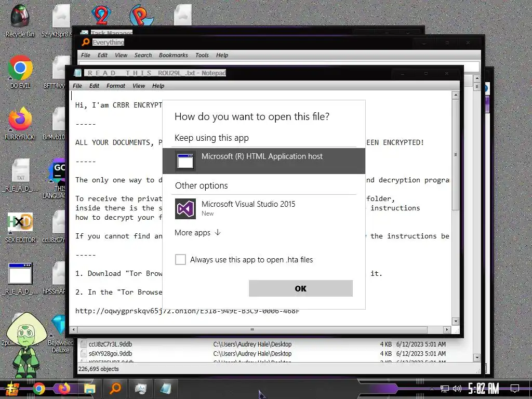This screenshot has height=399, width=532.
Task: Open Everything View menu
Action: coord(121,55)
